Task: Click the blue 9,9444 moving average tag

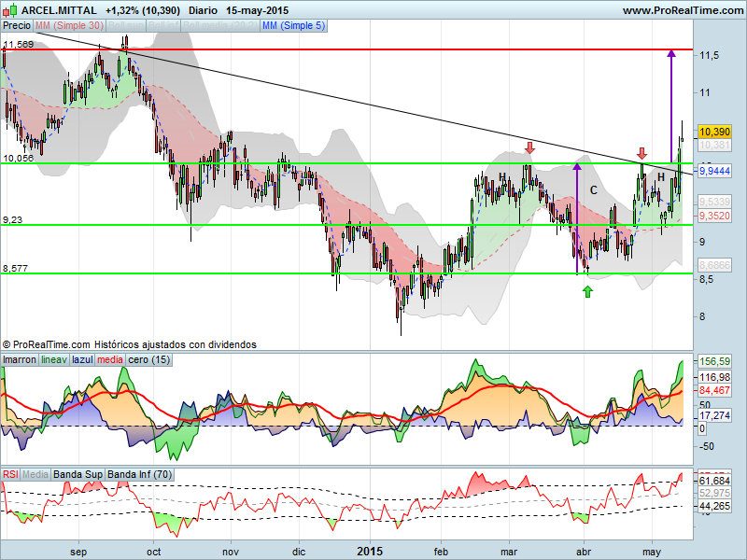Action: (x=714, y=171)
